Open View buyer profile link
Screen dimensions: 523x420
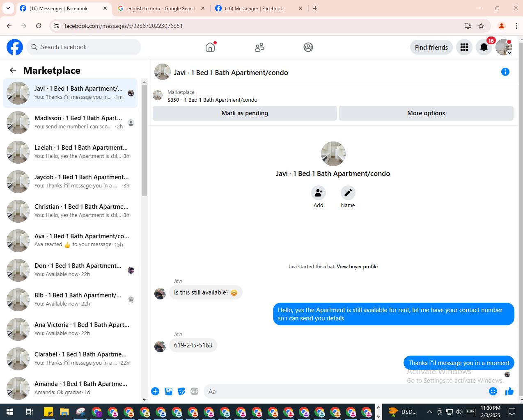(x=357, y=267)
